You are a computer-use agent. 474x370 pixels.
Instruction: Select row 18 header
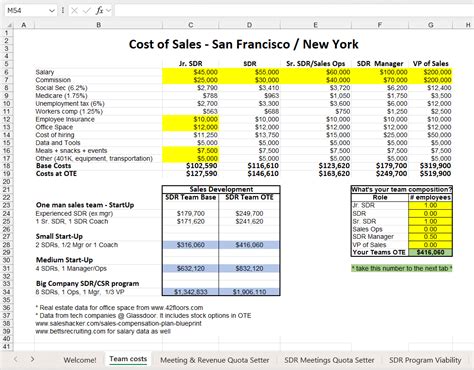click(7, 166)
